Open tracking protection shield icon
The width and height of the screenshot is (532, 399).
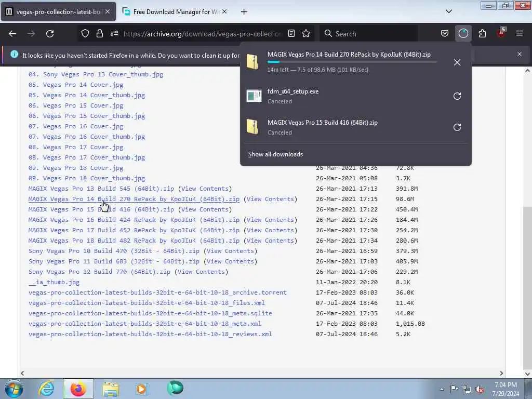coord(85,34)
